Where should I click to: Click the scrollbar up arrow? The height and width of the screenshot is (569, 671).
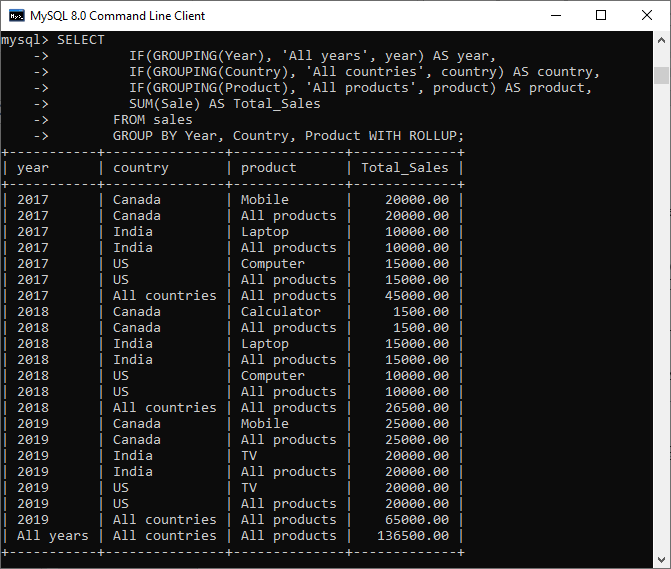(x=661, y=40)
